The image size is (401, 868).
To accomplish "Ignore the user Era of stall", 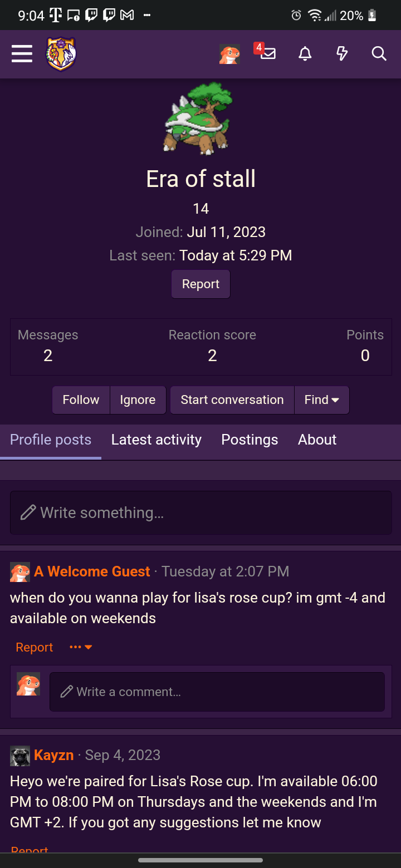I will (x=138, y=400).
